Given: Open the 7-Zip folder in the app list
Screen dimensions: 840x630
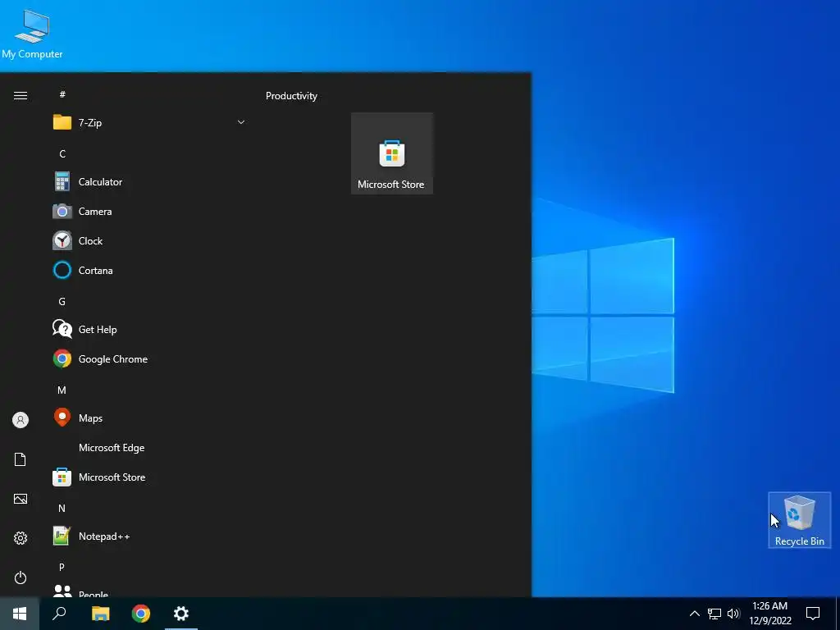Looking at the screenshot, I should [150, 123].
